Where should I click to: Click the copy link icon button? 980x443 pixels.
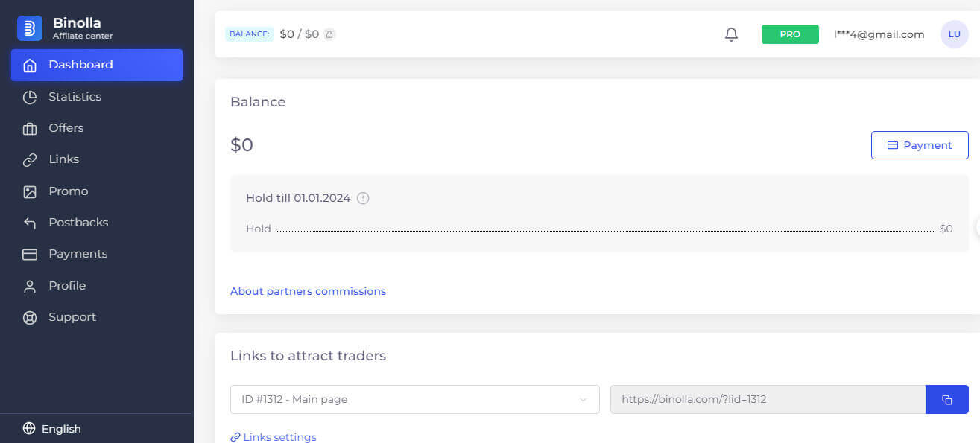(x=946, y=400)
